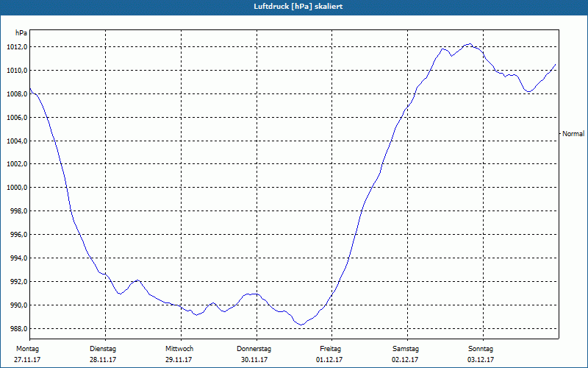The height and width of the screenshot is (368, 588).
Task: Click the 1006,0 y-axis value
Action: [18, 118]
